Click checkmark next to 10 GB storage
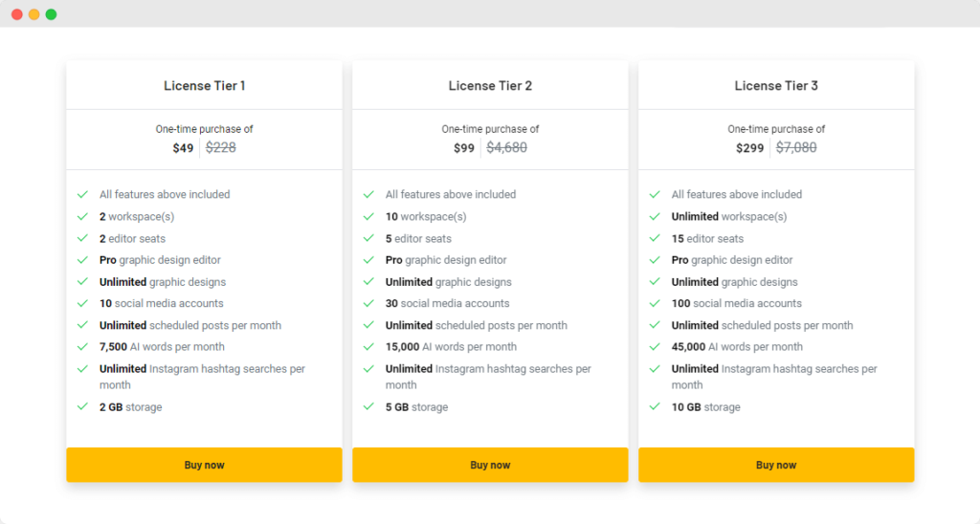This screenshot has width=980, height=524. [x=655, y=406]
